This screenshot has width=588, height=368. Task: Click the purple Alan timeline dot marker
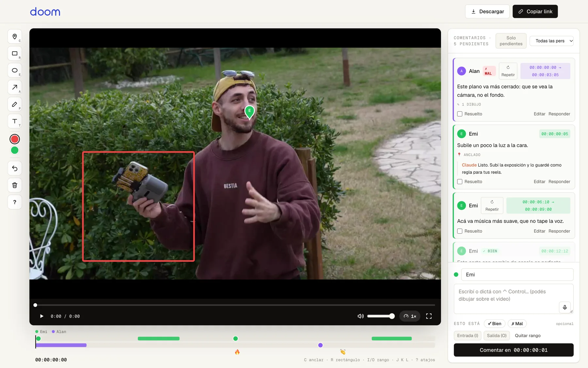[x=320, y=345]
